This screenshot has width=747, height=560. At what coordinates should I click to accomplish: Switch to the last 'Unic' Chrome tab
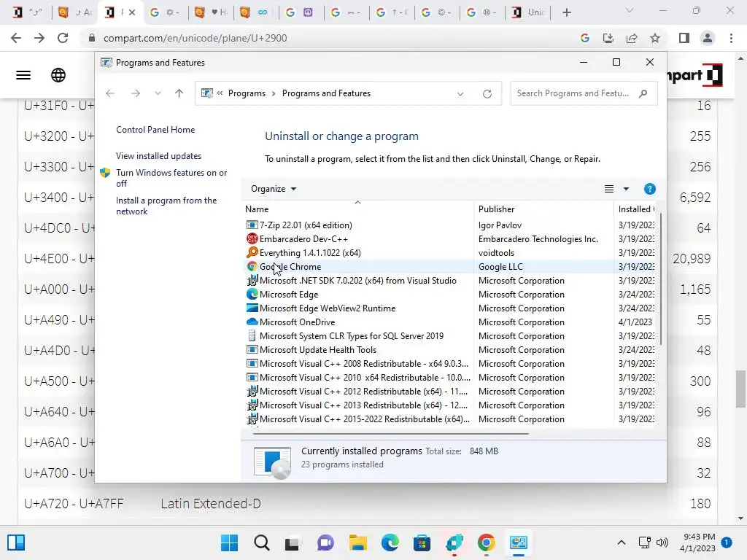point(528,12)
